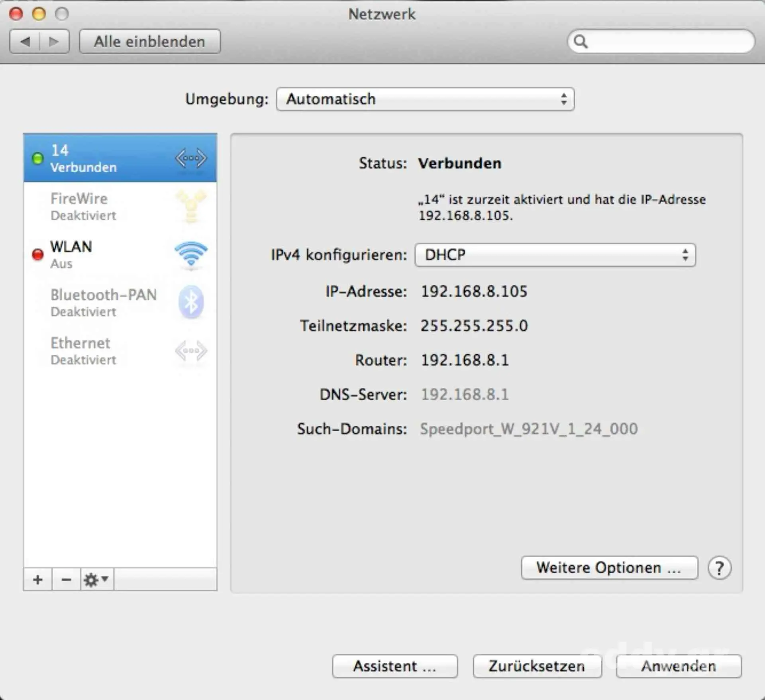Click the Zurücksetzen button
Viewport: 765px width, 700px height.
pyautogui.click(x=537, y=666)
